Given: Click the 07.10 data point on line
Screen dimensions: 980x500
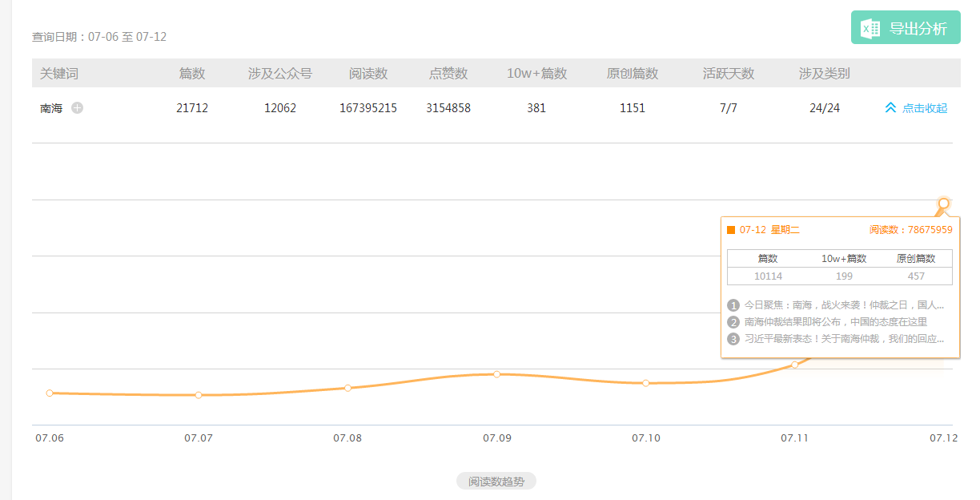Looking at the screenshot, I should point(645,383).
